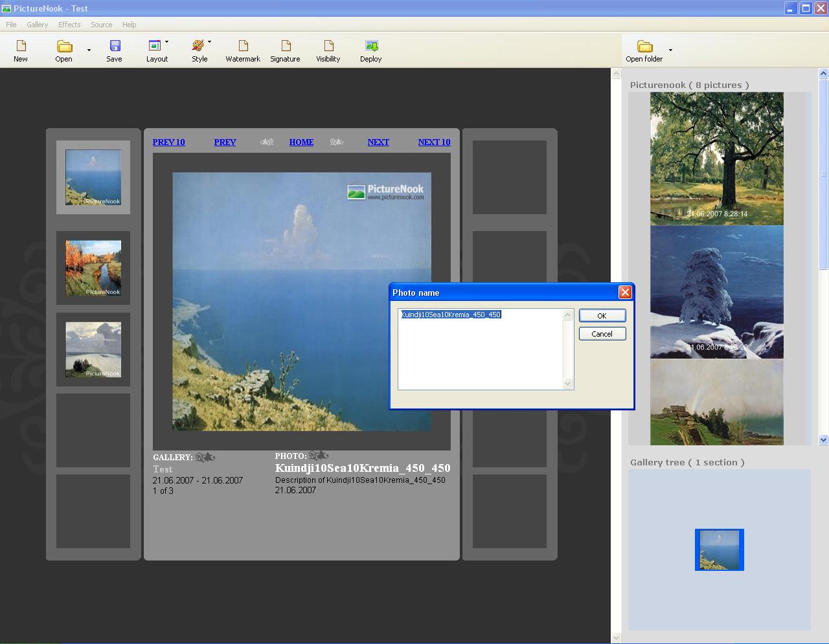The width and height of the screenshot is (829, 644).
Task: Click the New gallery toolbar icon
Action: pyautogui.click(x=21, y=46)
